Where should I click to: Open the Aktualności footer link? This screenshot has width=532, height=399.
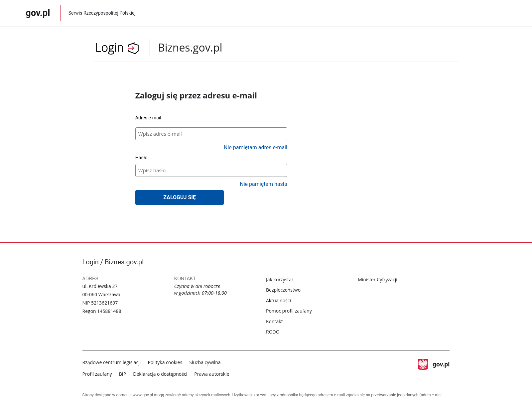(278, 301)
